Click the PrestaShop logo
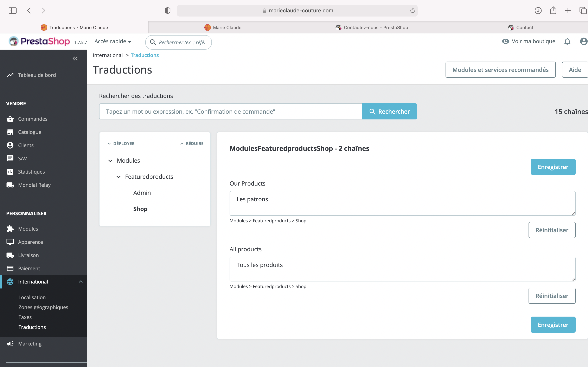This screenshot has width=588, height=367. coord(39,41)
